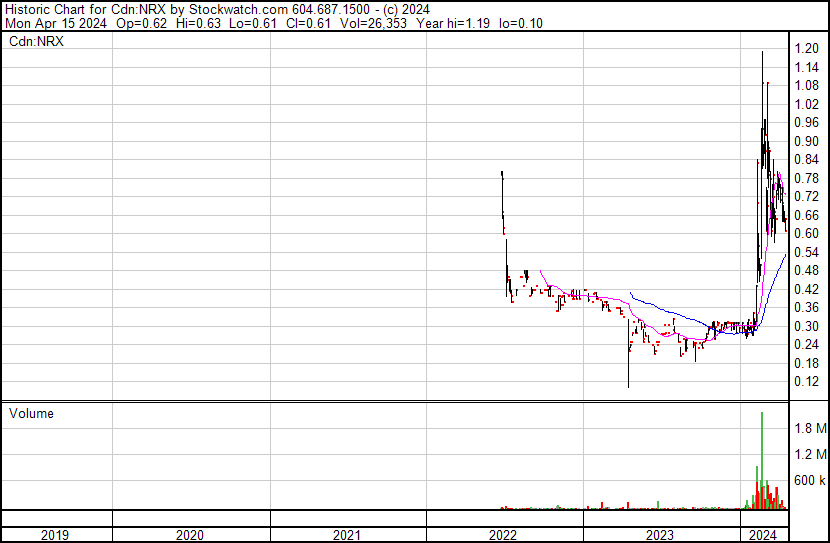The width and height of the screenshot is (830, 543).
Task: Select the 2021 year marker on time axis
Action: (x=347, y=535)
